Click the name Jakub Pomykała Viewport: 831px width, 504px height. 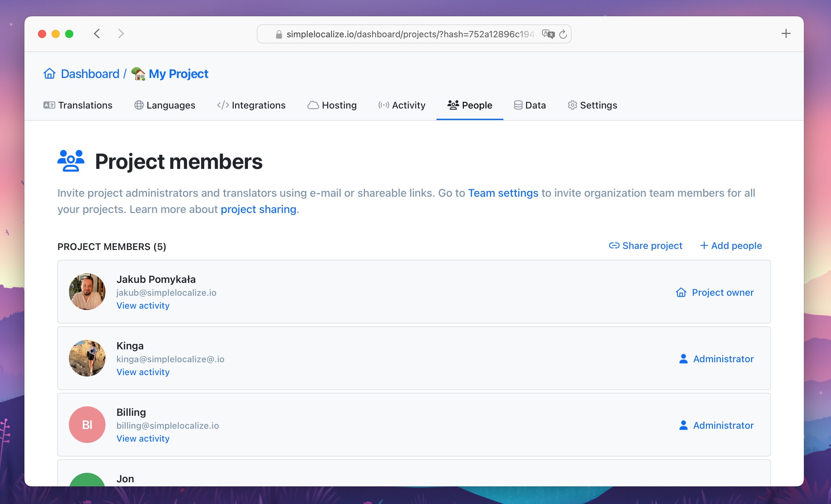(156, 279)
